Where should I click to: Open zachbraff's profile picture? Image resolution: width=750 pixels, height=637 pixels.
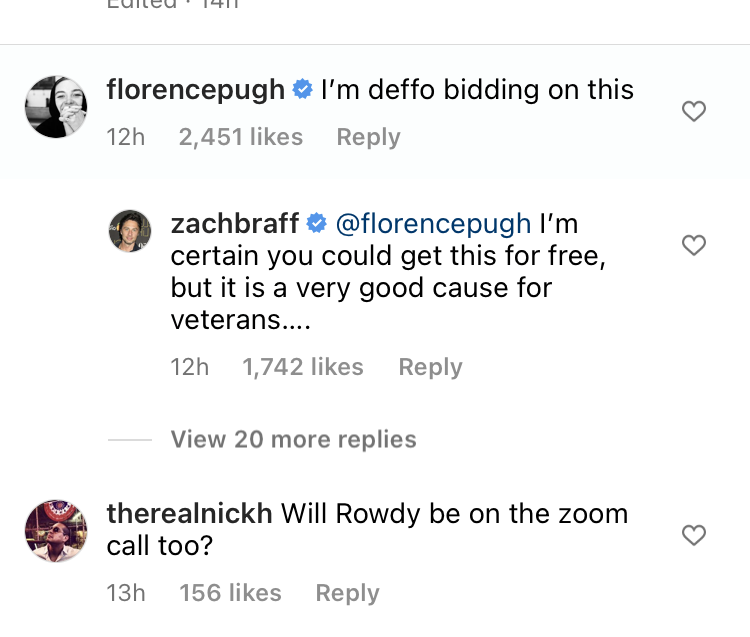(x=129, y=231)
